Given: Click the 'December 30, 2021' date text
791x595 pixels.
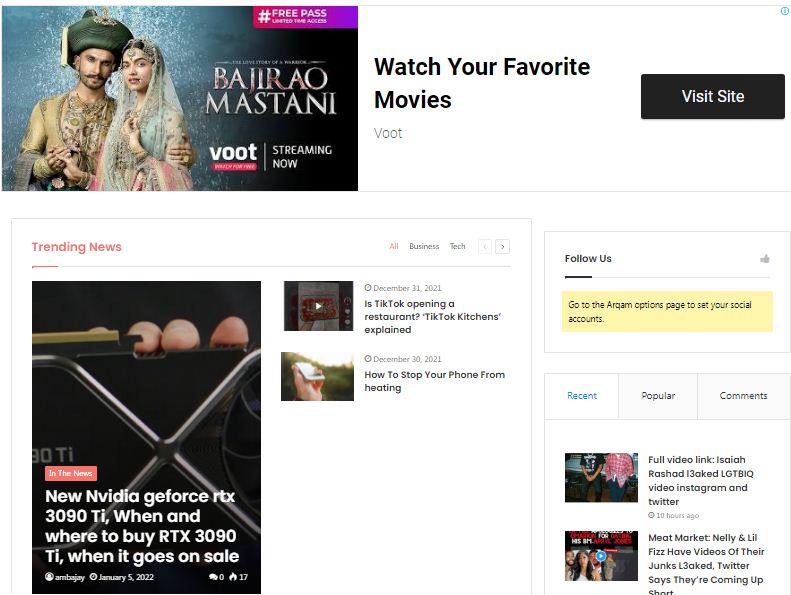Looking at the screenshot, I should 407,359.
